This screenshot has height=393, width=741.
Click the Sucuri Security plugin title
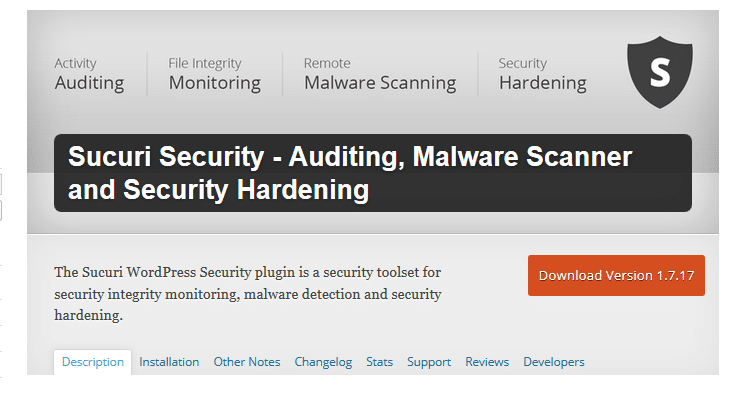tap(350, 173)
